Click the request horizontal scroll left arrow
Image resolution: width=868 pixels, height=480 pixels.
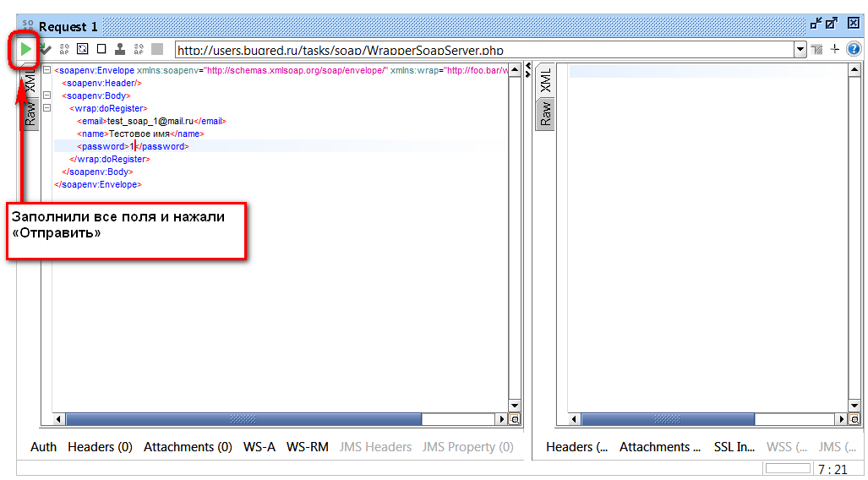[x=58, y=420]
